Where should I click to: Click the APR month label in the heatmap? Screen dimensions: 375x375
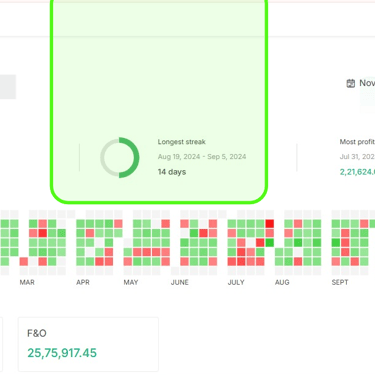coord(83,282)
